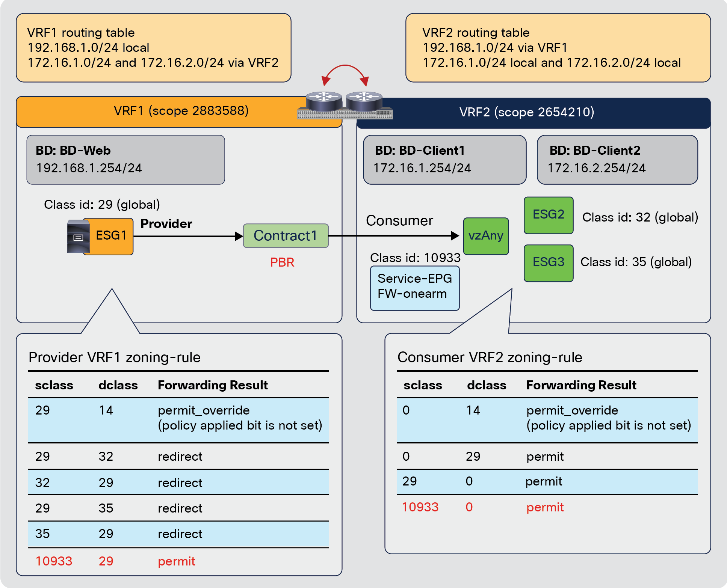This screenshot has width=727, height=588.
Task: Click 'Provider VRF1 zoning-rule' heading
Action: point(115,357)
